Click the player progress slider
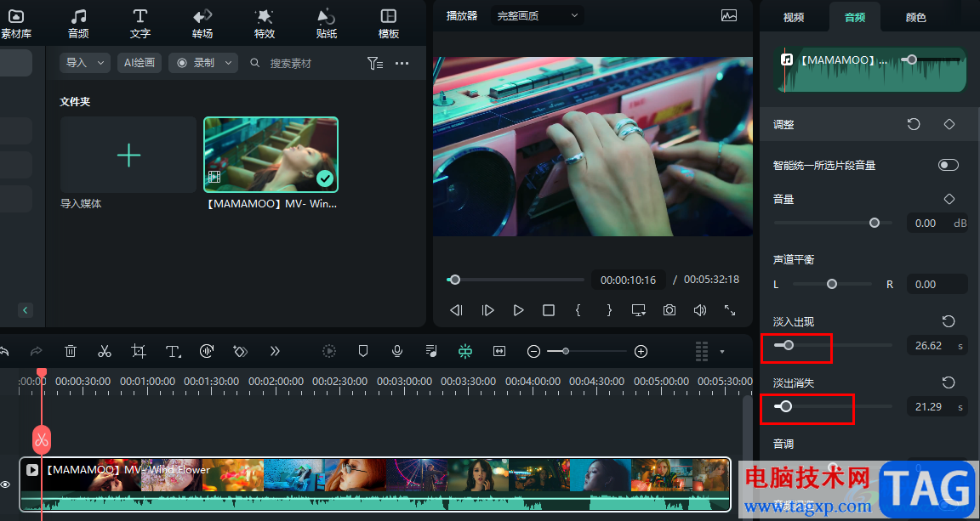This screenshot has height=521, width=980. click(x=515, y=280)
